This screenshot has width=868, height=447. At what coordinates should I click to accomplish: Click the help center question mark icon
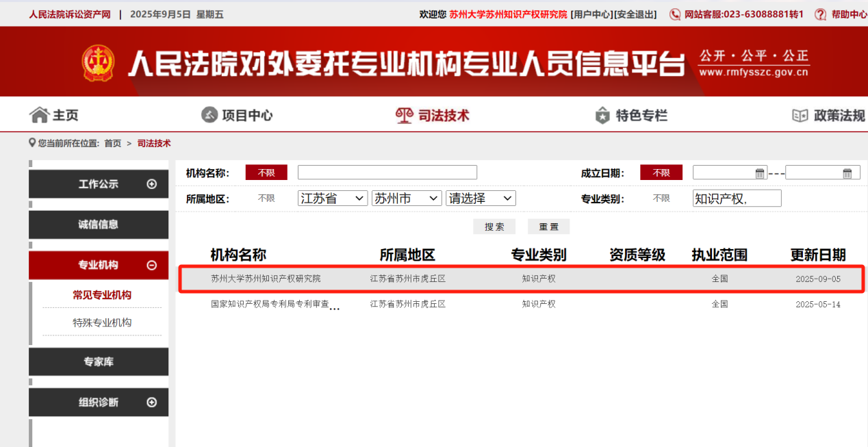(820, 14)
